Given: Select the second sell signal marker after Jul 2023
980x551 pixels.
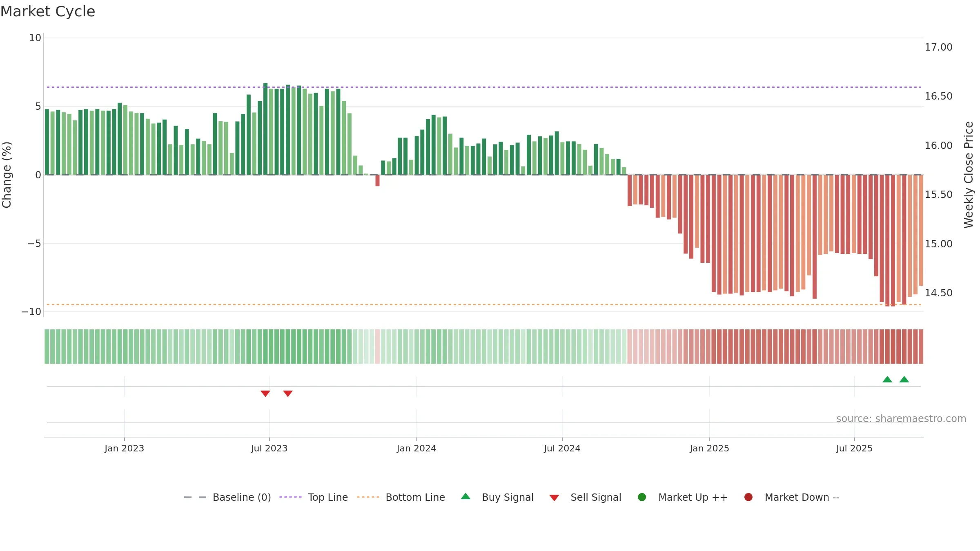Looking at the screenshot, I should [288, 393].
